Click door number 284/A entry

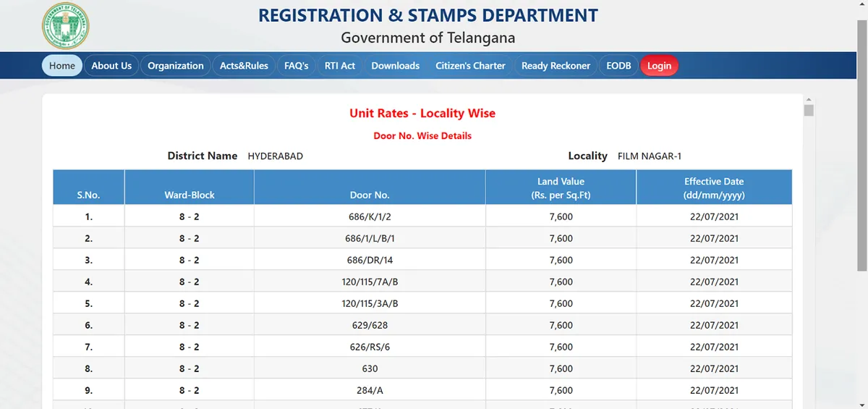tap(370, 390)
